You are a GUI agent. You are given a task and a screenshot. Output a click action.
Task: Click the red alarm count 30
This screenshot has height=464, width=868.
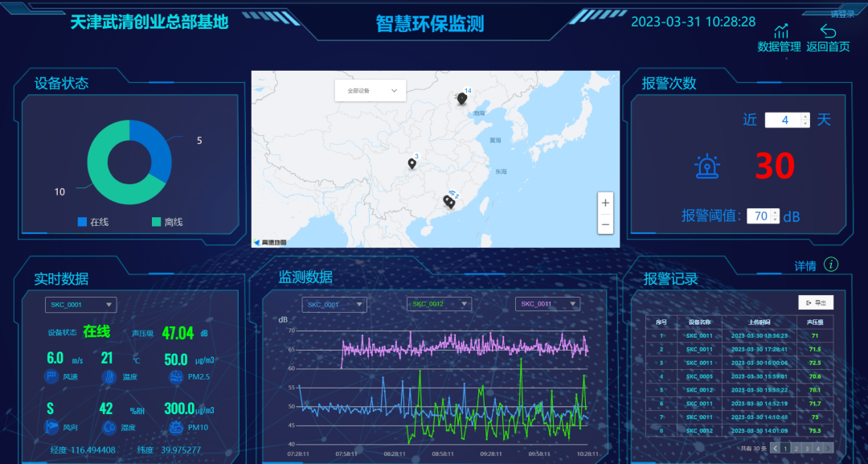[x=775, y=166]
